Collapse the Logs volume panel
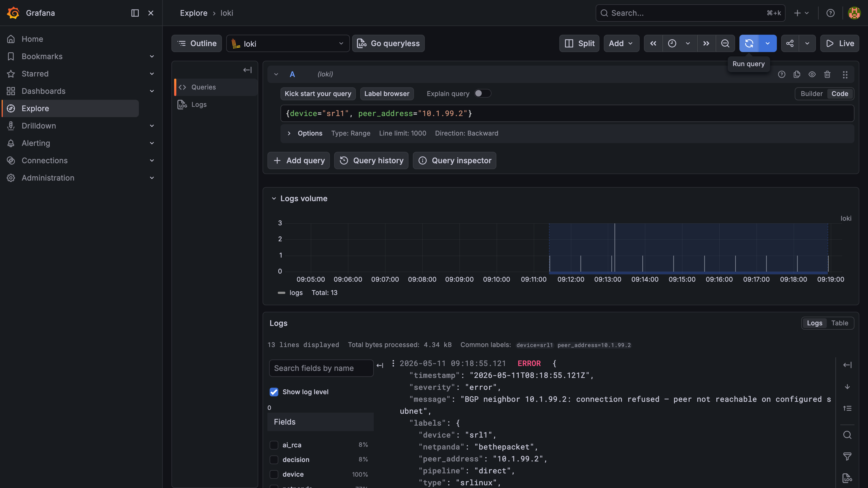 pyautogui.click(x=274, y=199)
